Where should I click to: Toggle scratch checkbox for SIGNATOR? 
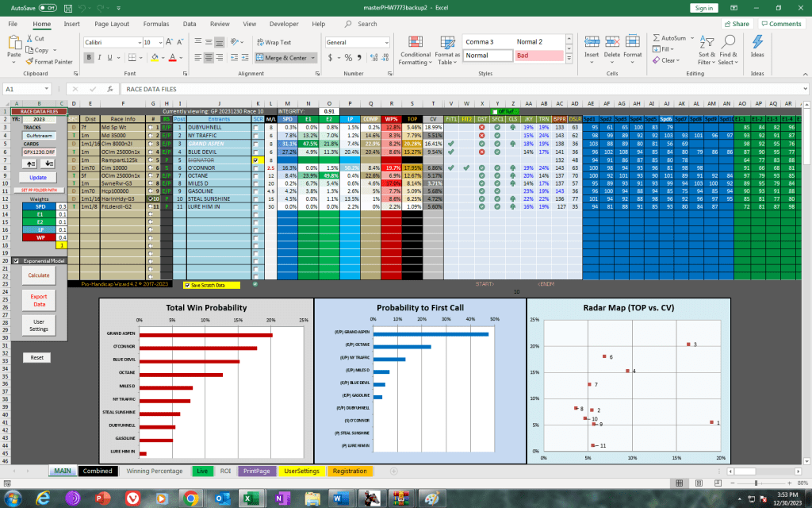coord(255,160)
